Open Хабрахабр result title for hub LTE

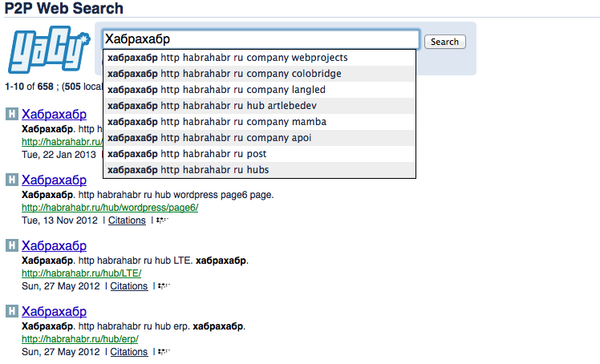(54, 245)
